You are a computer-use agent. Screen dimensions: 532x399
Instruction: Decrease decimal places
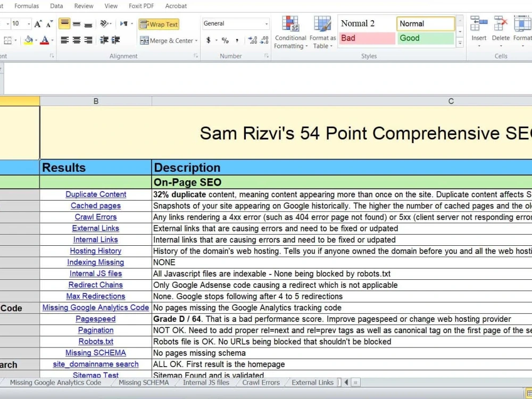coord(264,40)
